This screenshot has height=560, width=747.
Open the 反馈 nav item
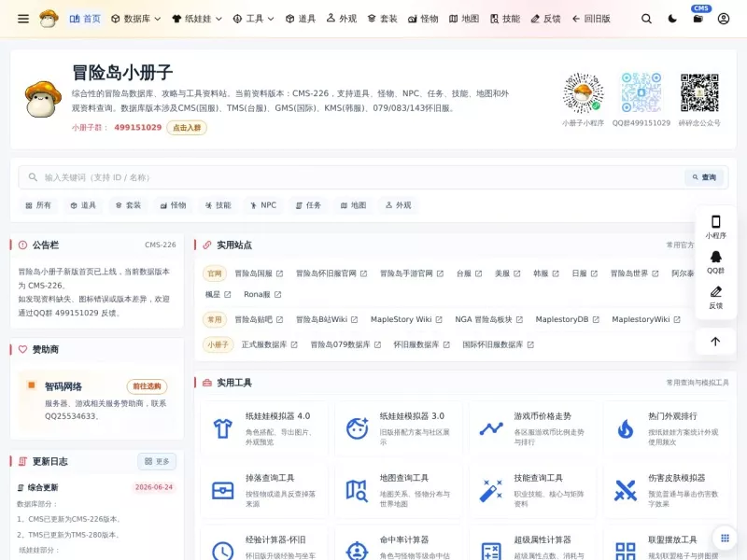[545, 19]
